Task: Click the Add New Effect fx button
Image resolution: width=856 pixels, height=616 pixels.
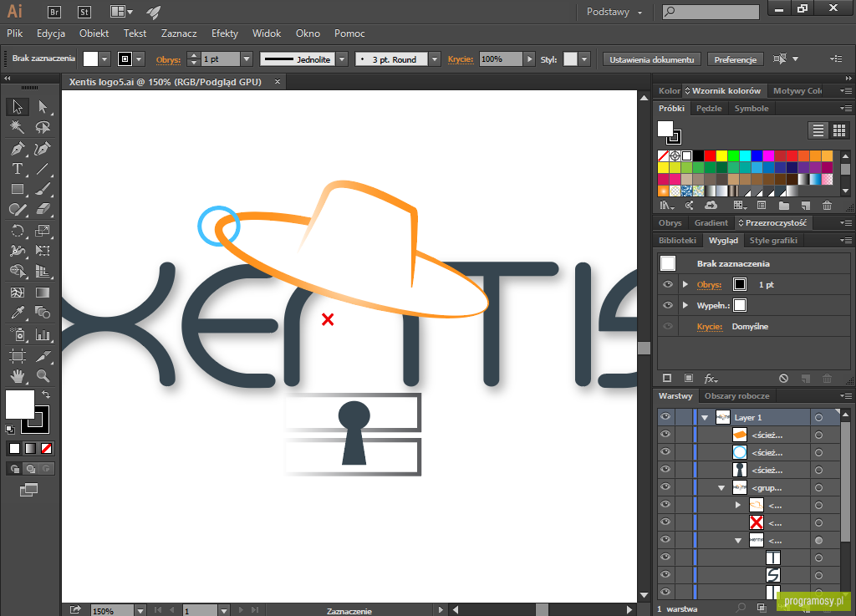Action: 711,378
